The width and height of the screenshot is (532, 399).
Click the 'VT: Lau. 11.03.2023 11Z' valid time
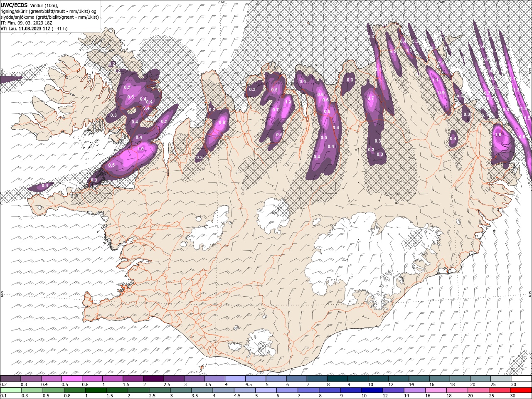point(25,29)
